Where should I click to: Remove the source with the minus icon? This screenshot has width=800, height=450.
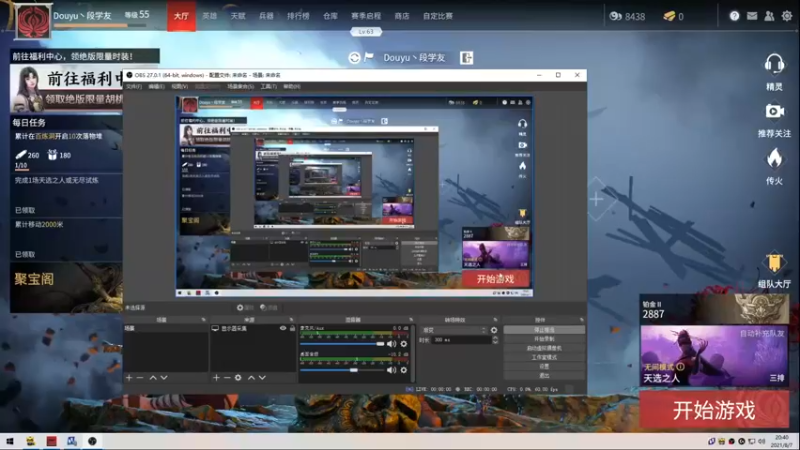227,378
